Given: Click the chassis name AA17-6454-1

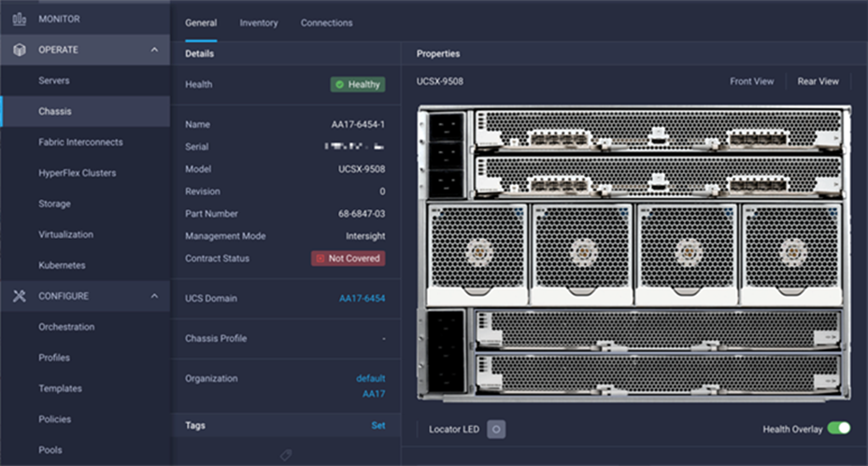Looking at the screenshot, I should (x=358, y=124).
